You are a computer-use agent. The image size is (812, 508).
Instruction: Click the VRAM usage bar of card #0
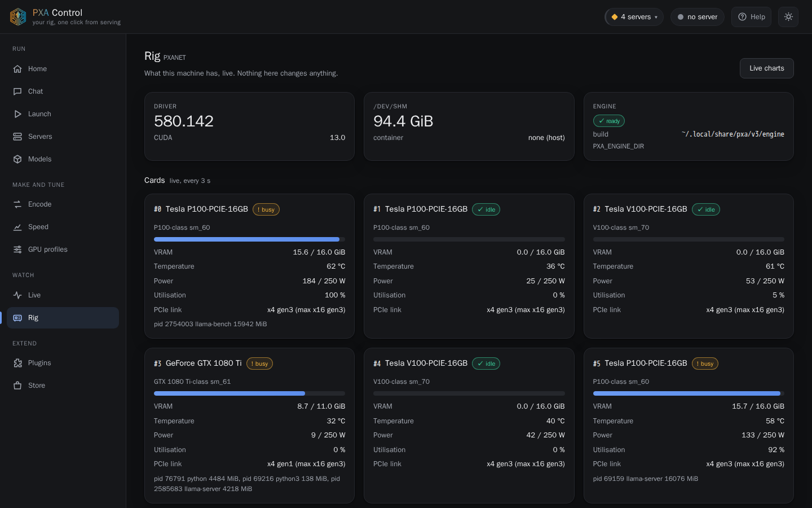pyautogui.click(x=249, y=239)
